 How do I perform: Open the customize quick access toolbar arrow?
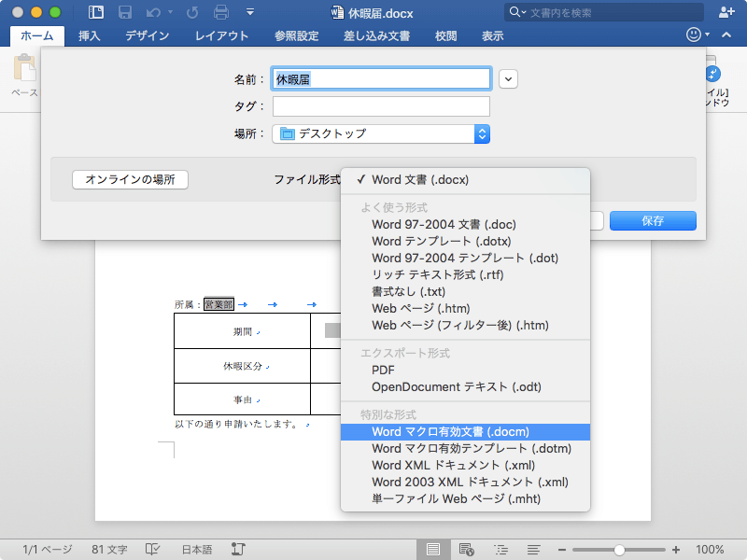(249, 12)
